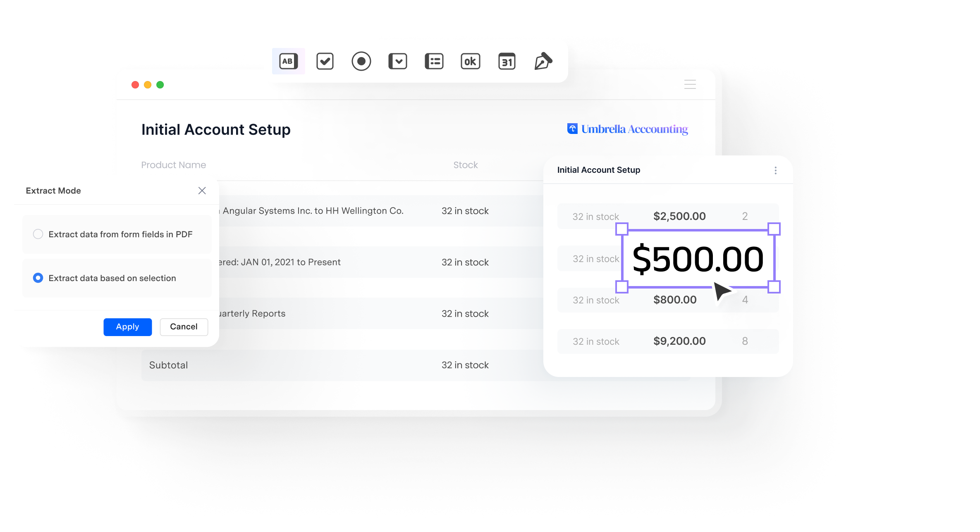Close the Extract Mode dialog
The width and height of the screenshot is (980, 532).
203,191
